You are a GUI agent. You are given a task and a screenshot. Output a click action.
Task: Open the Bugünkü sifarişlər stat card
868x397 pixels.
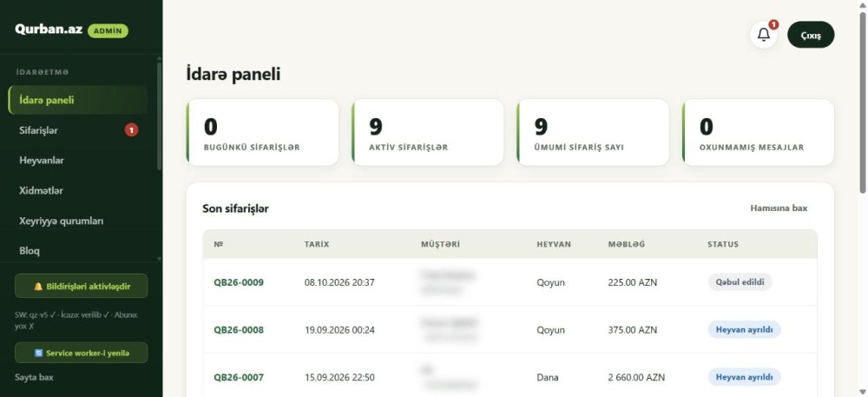coord(262,132)
